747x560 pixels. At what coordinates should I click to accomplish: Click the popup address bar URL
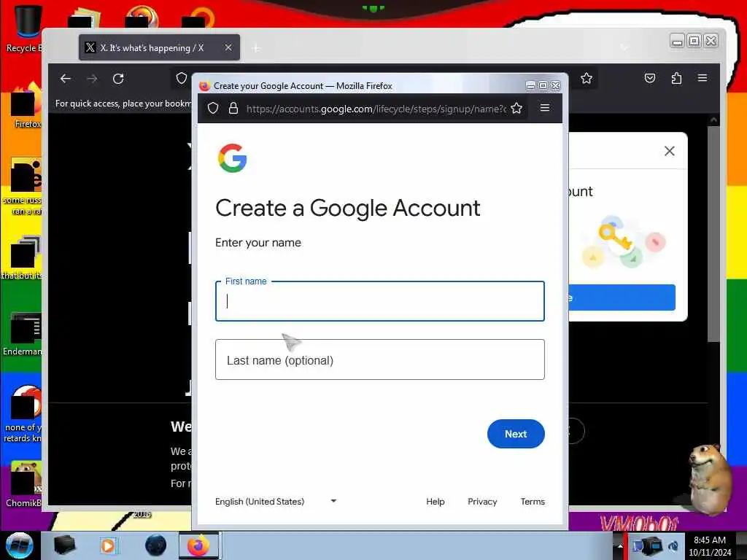click(x=376, y=109)
